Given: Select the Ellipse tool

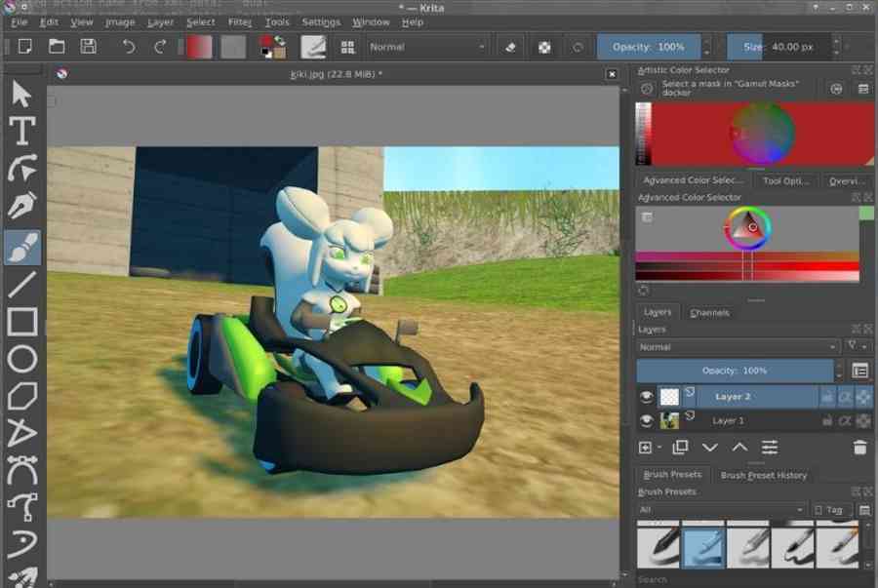Looking at the screenshot, I should point(21,359).
